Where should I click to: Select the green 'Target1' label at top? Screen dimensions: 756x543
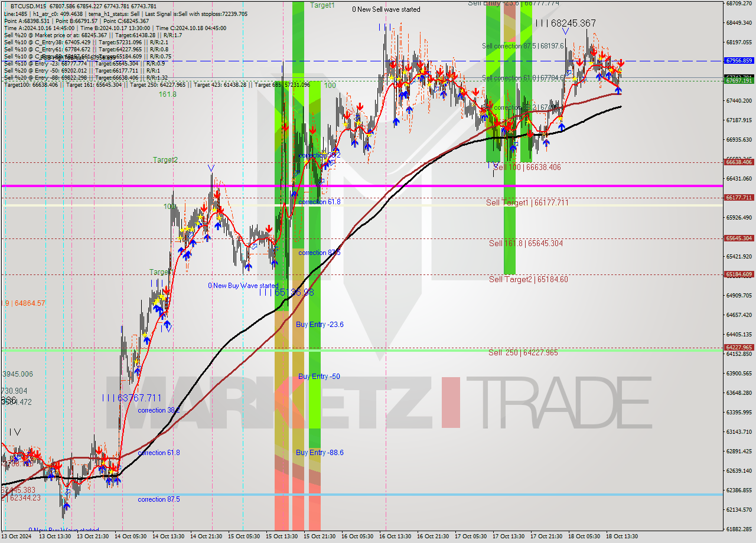[x=322, y=5]
